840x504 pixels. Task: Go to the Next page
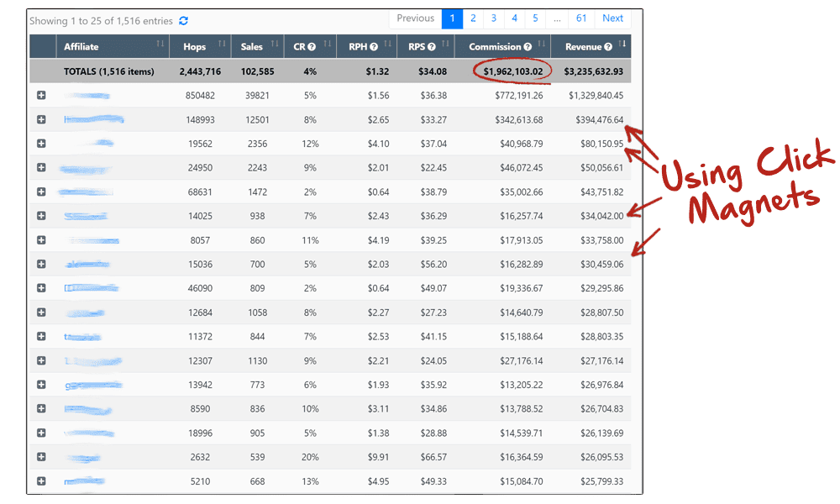click(x=612, y=18)
